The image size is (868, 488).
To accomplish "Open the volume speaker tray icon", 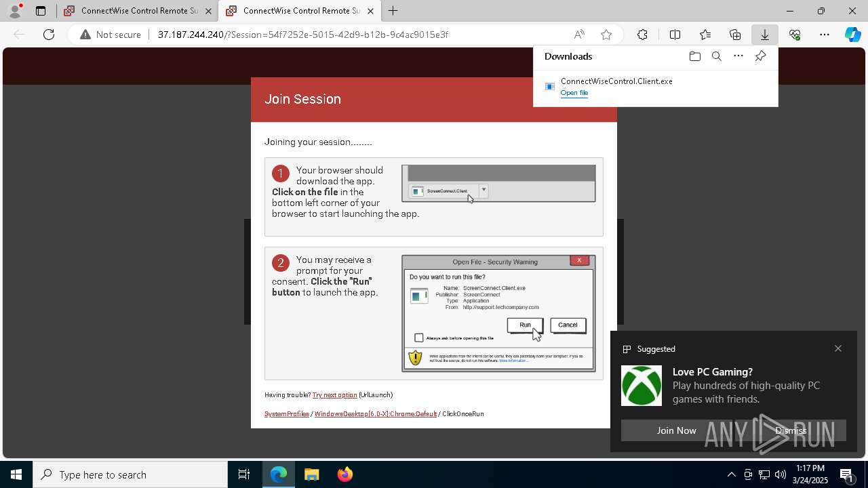I will [781, 474].
